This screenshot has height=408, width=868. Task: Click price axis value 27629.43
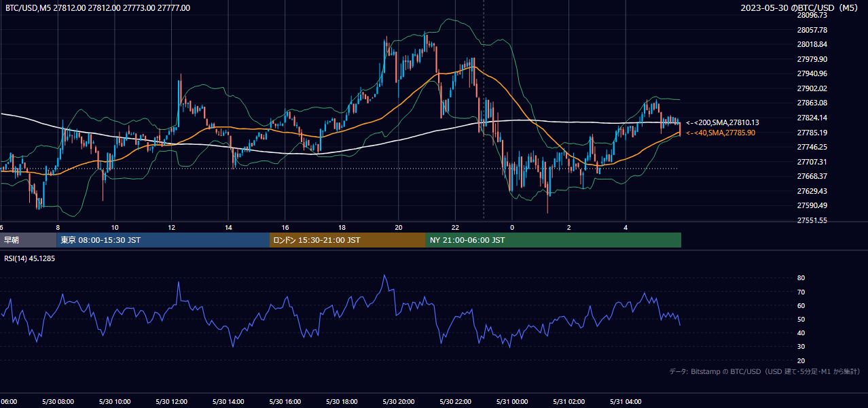[x=812, y=191]
